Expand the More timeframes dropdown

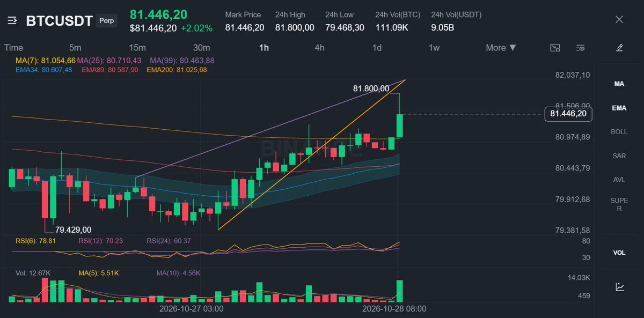(x=501, y=48)
